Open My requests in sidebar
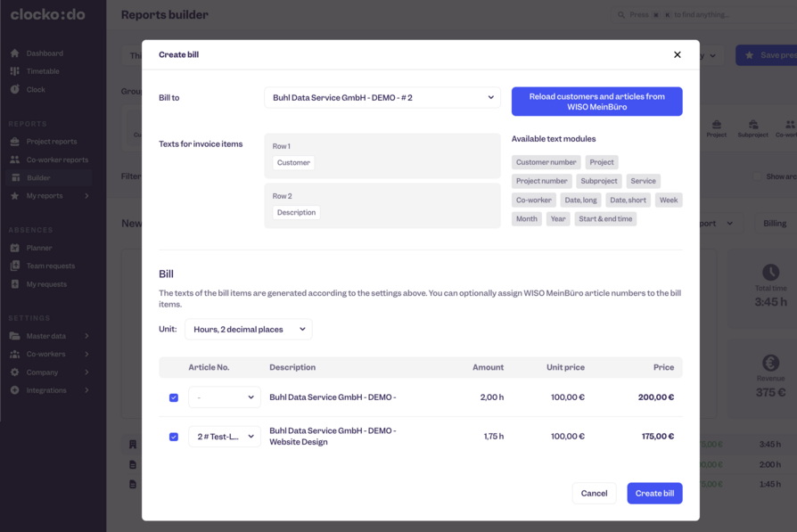The image size is (797, 532). click(46, 284)
